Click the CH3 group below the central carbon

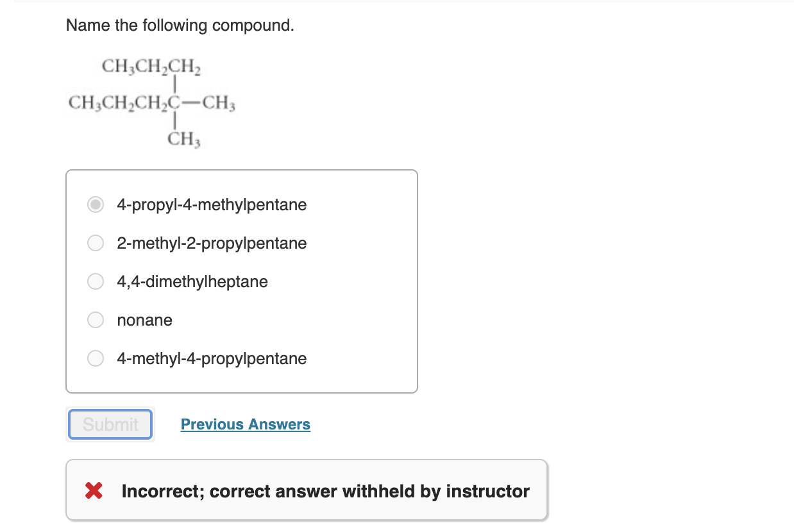[x=184, y=138]
